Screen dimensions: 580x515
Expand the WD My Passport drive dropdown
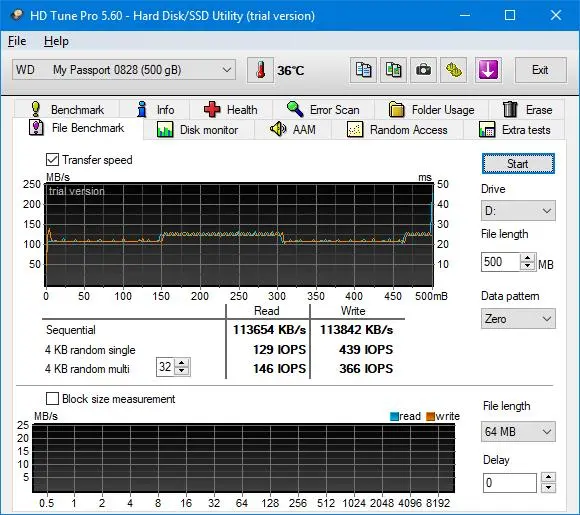(124, 70)
